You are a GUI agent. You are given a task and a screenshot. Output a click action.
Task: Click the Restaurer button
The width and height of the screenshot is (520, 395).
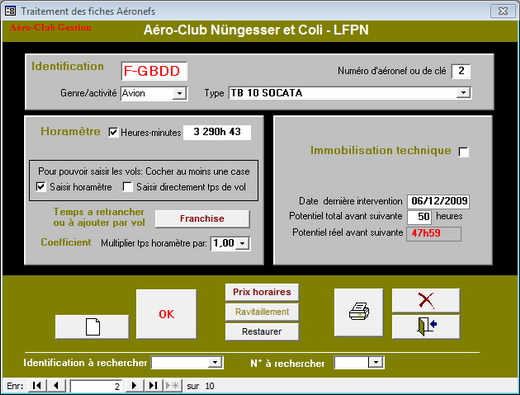click(262, 332)
